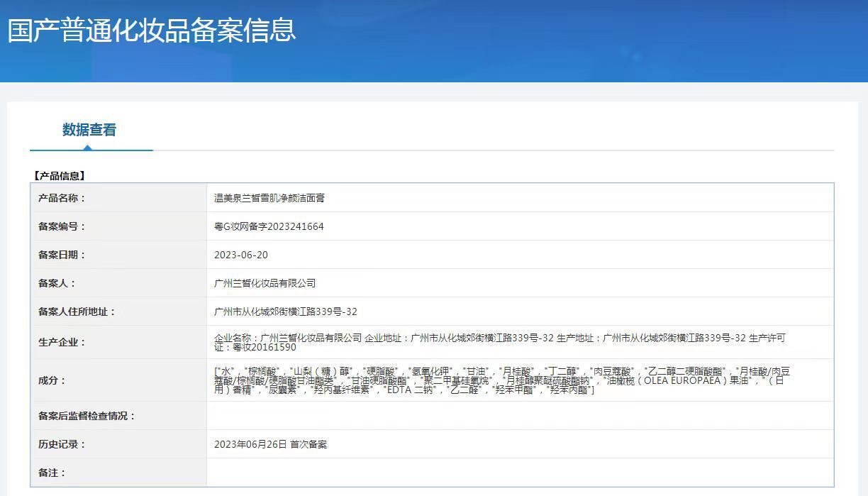Click the 历史记录 label cell
Screen dimensions: 868x496
click(x=118, y=444)
